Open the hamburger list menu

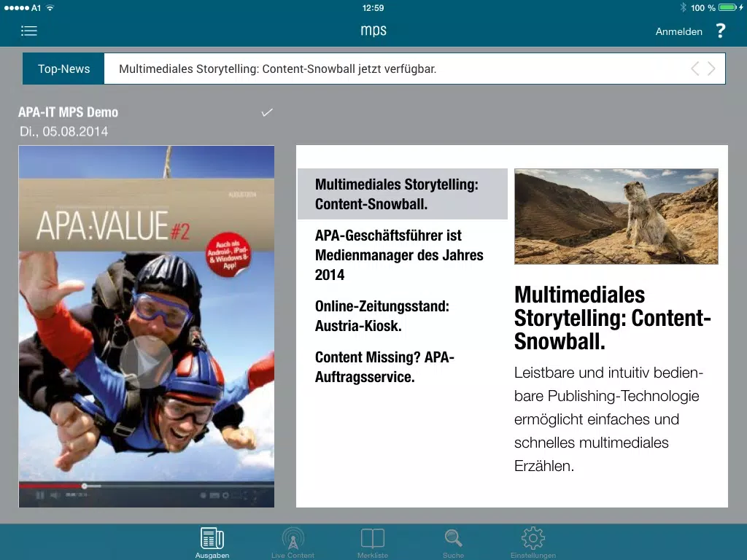click(29, 31)
